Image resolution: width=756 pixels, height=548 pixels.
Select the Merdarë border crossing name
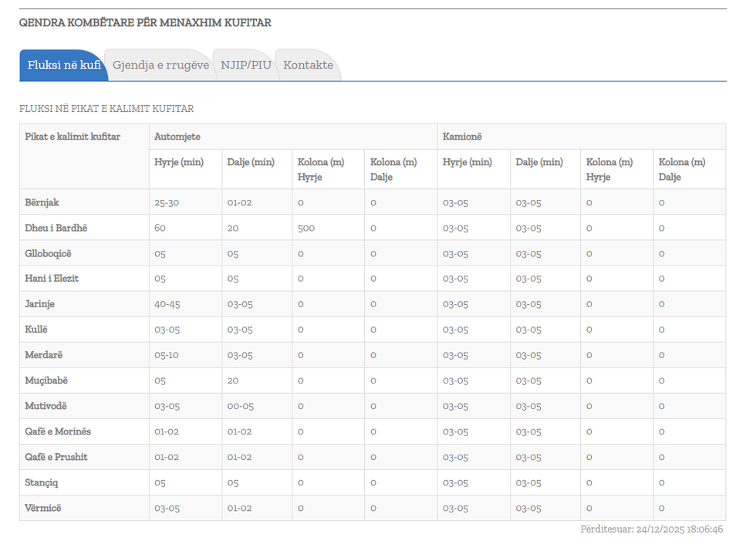(x=44, y=355)
